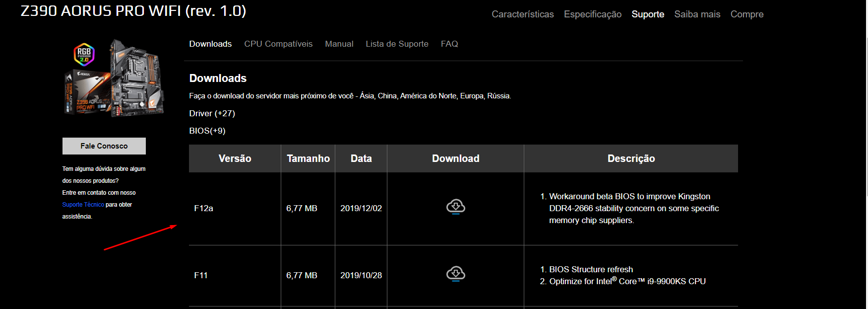This screenshot has height=309, width=868.
Task: Click the 2019/12/02 date cell
Action: 361,209
